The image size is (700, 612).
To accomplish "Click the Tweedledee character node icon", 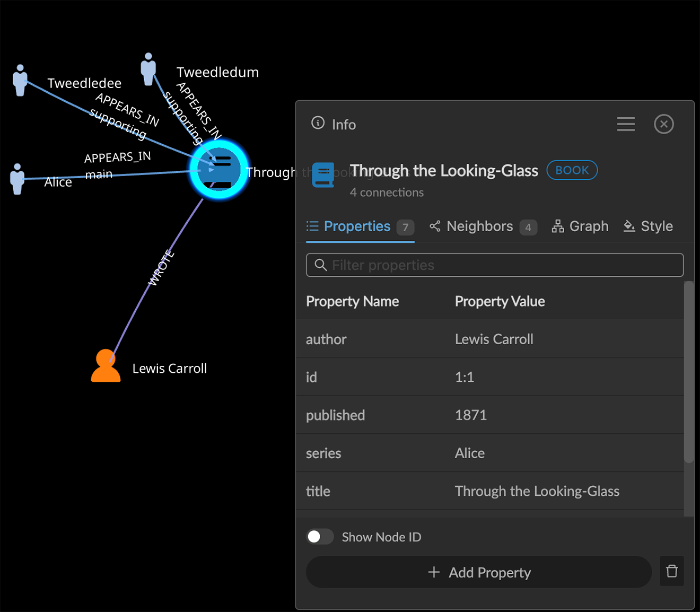I will click(20, 80).
